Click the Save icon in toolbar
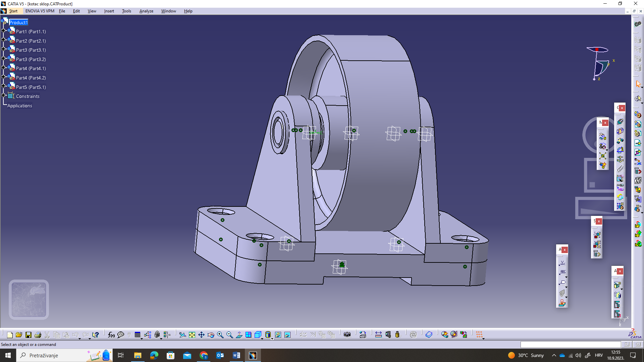 [x=29, y=335]
